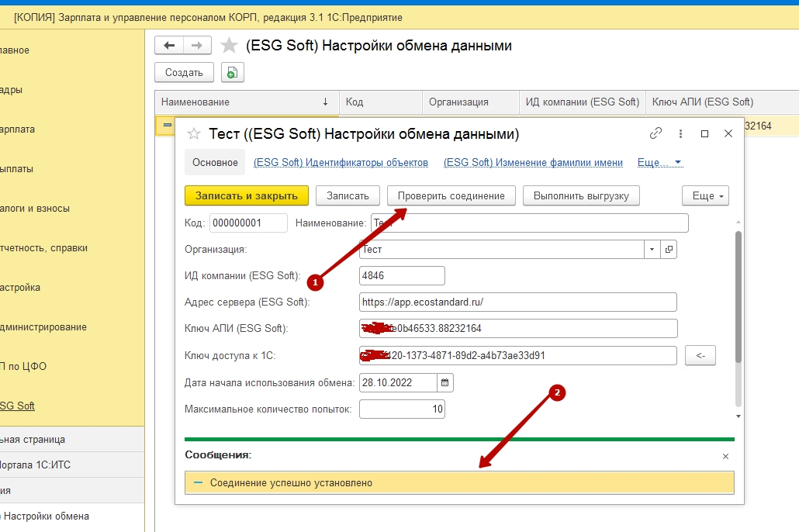Go back with the left arrow button
Screen dimensions: 799x532
(169, 46)
